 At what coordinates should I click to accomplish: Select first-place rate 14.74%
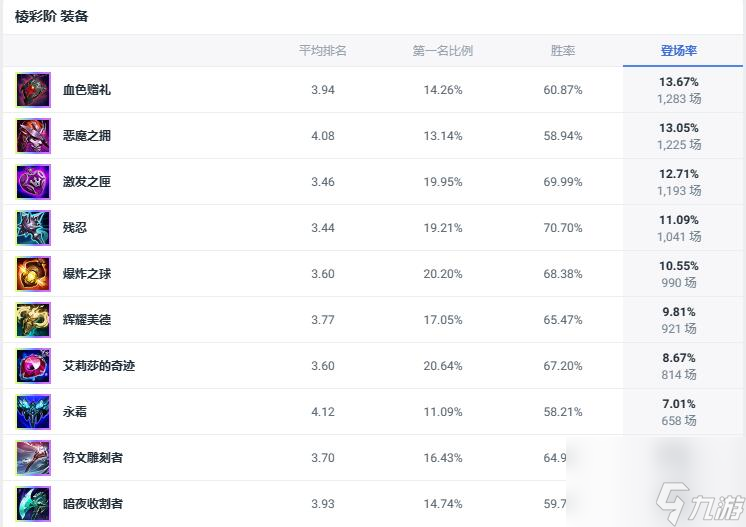[443, 504]
